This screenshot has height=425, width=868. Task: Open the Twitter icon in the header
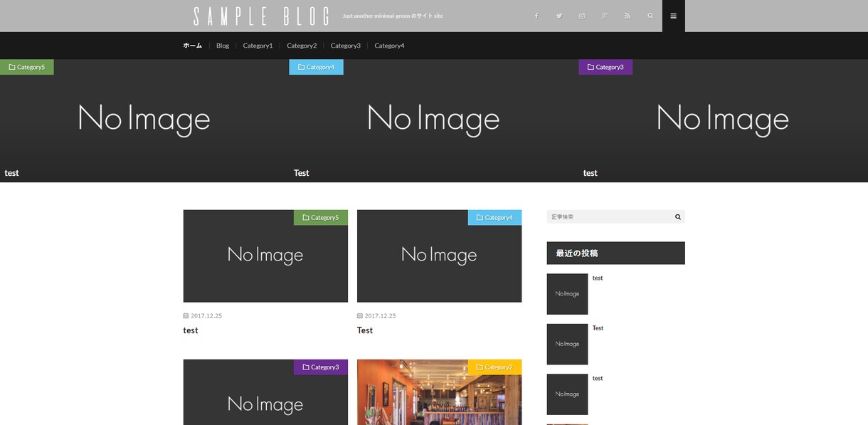point(559,16)
